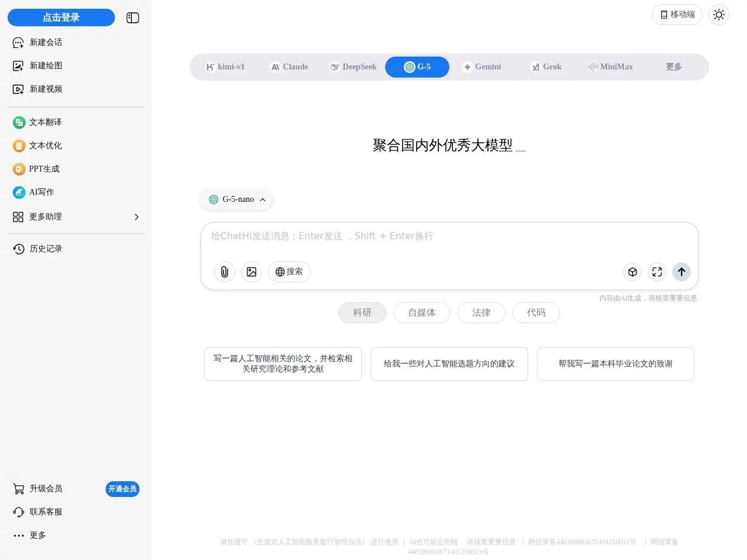Open the text translation assistant
747x560 pixels.
click(x=45, y=123)
